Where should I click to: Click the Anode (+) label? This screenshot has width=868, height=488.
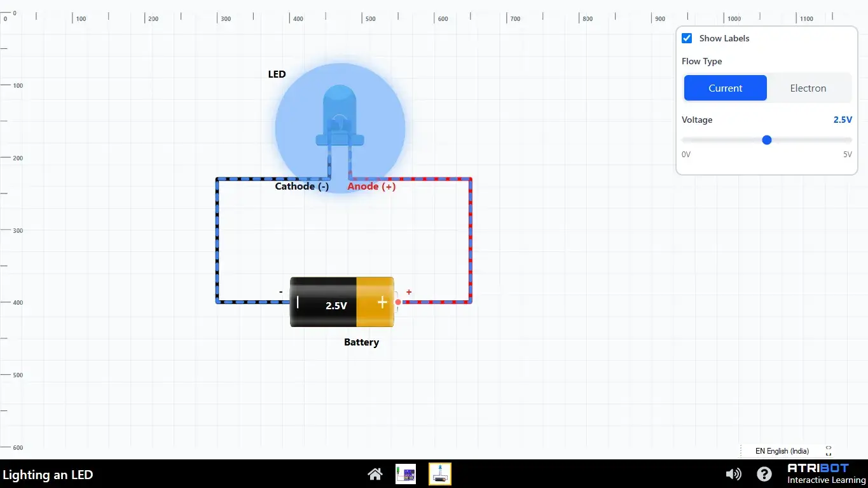(x=371, y=186)
